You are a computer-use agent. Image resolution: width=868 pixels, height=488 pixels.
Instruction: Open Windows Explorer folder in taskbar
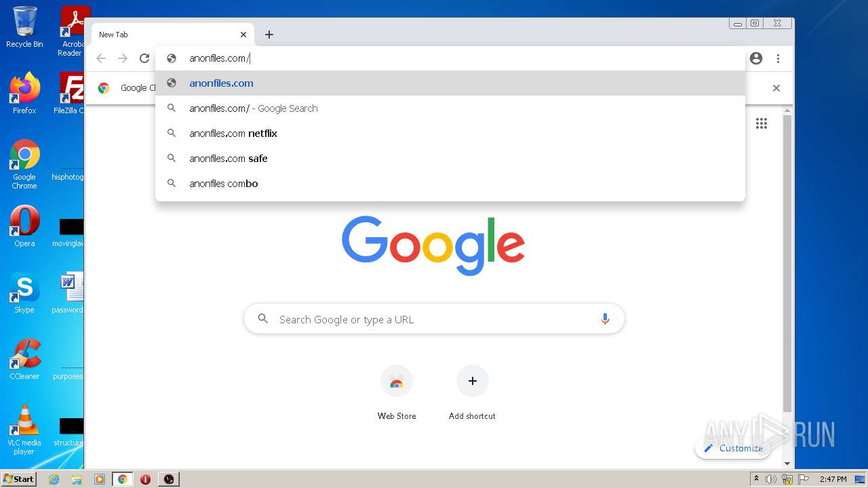[x=77, y=479]
